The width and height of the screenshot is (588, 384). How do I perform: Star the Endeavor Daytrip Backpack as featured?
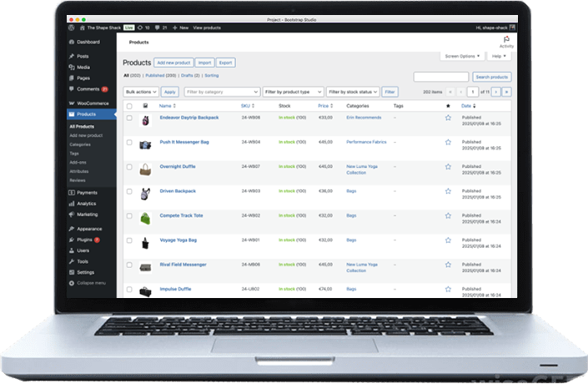[448, 119]
